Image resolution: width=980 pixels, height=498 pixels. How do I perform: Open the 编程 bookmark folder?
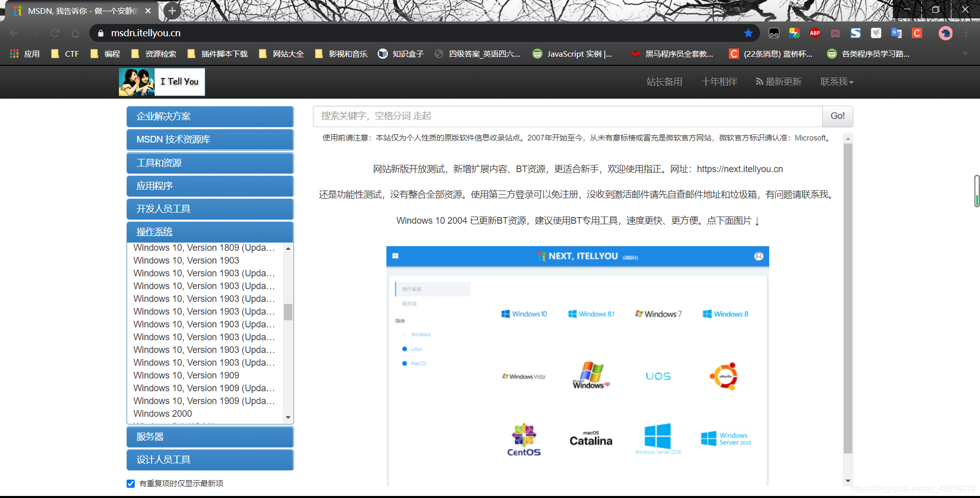(x=105, y=54)
